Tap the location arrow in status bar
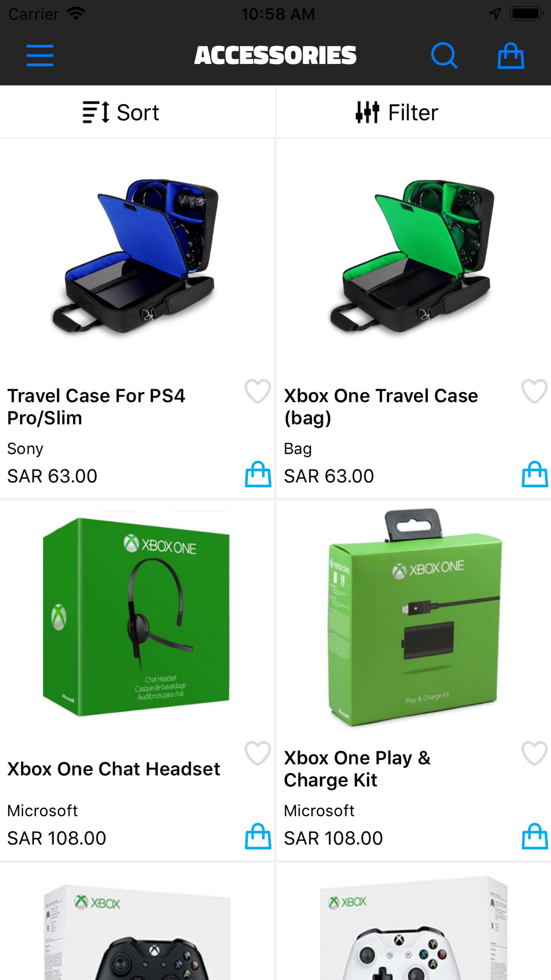 495,13
